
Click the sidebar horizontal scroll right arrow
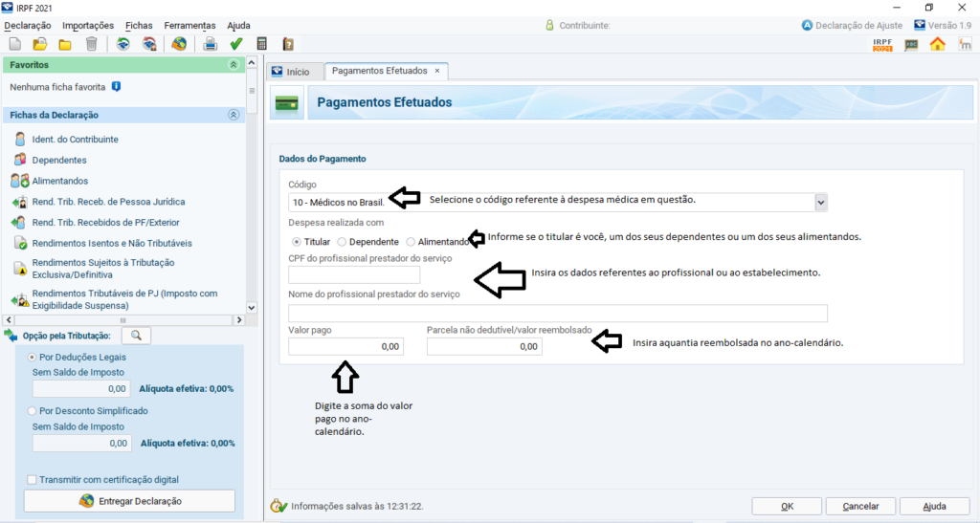pos(238,319)
